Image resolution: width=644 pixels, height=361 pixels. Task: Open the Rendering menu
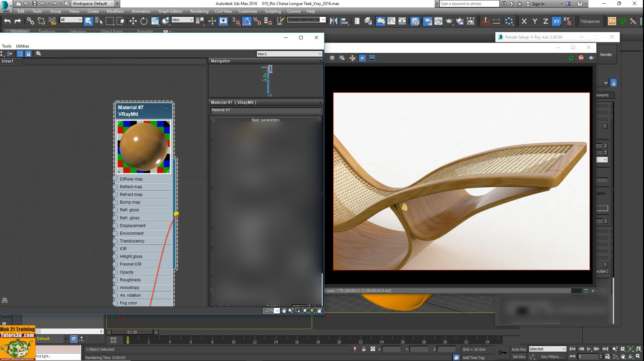point(199,11)
